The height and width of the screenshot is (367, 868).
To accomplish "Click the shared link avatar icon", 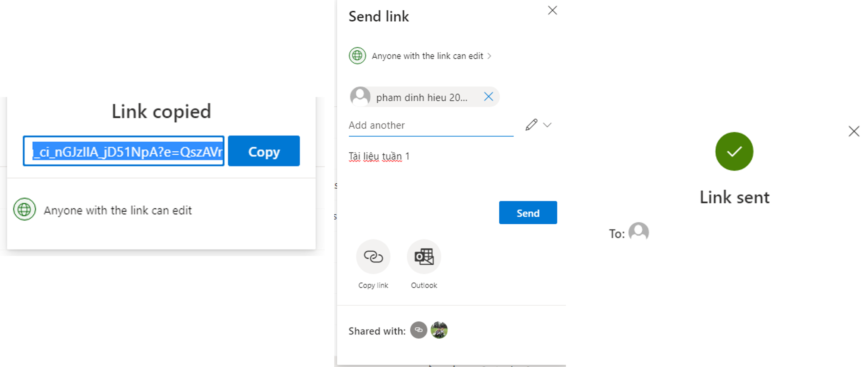I will click(x=419, y=330).
